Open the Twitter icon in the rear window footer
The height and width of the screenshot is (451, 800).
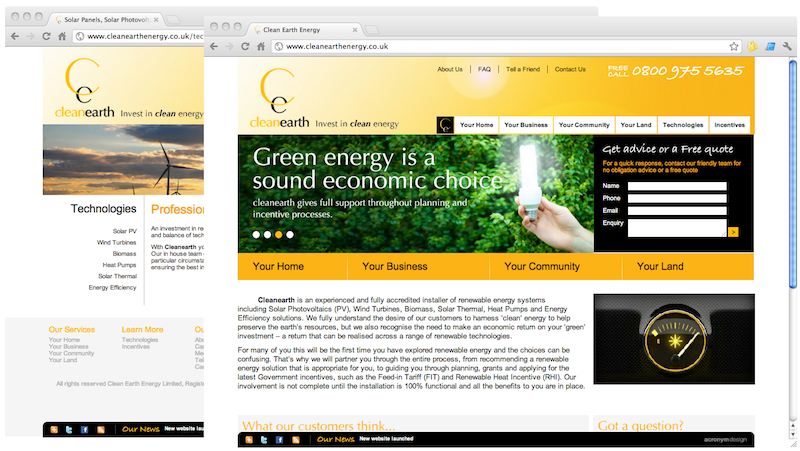coord(69,430)
